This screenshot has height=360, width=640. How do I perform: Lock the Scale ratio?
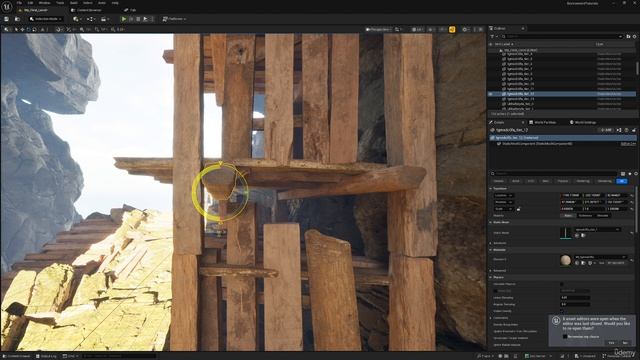click(x=518, y=209)
